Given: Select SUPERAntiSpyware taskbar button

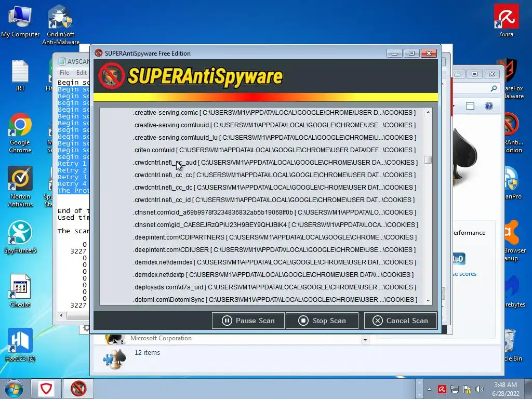Looking at the screenshot, I should point(78,389).
